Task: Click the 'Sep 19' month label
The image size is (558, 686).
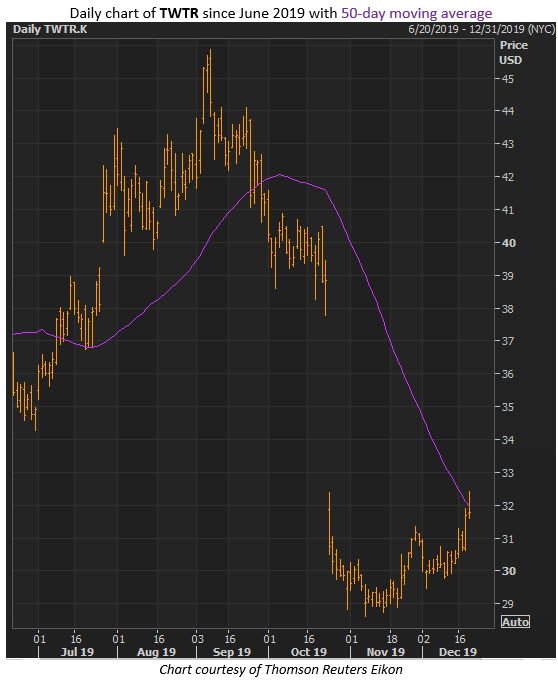Action: (232, 652)
